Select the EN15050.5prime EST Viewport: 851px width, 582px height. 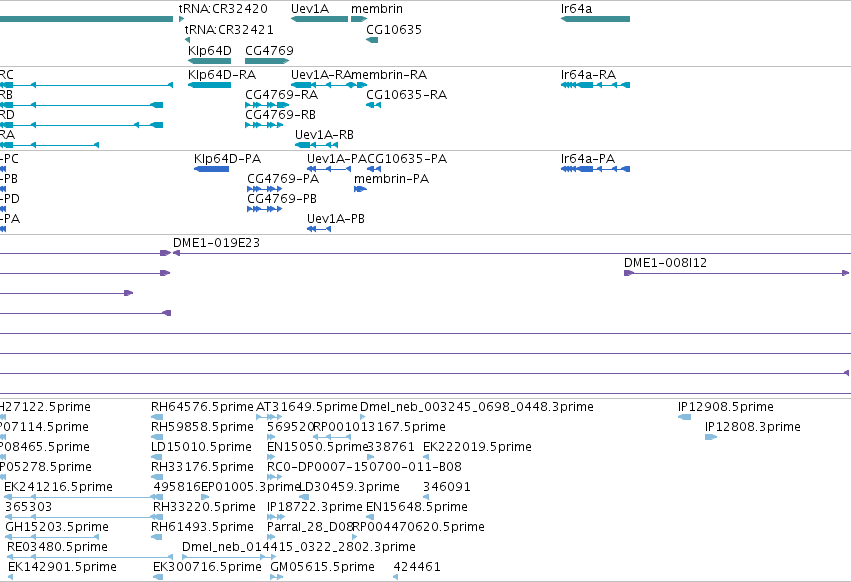tap(271, 457)
